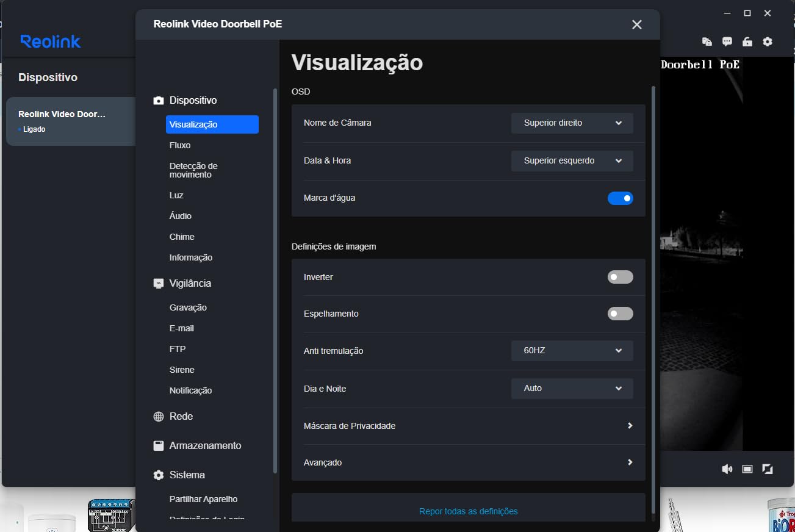This screenshot has width=795, height=532.
Task: Enter fullscreen with the expand icon
Action: [768, 469]
